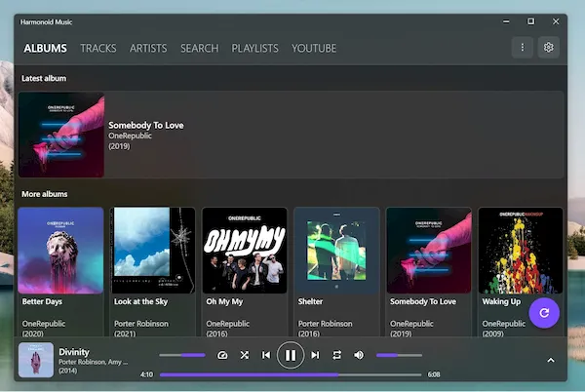
Task: Mute the volume speaker icon
Action: [359, 355]
